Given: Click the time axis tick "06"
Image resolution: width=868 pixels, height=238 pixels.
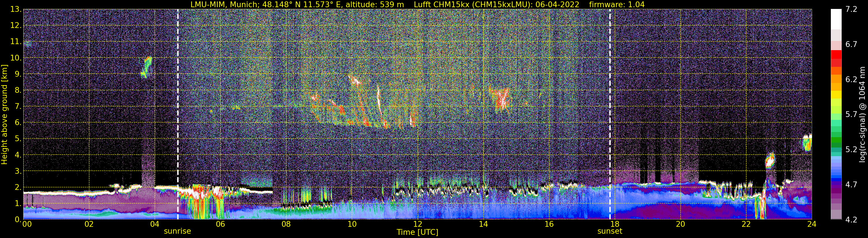Looking at the screenshot, I should tap(220, 224).
